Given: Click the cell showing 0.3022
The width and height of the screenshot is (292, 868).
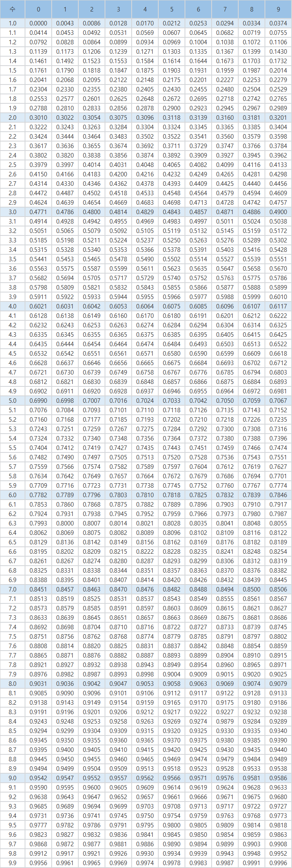Looking at the screenshot, I should [65, 118].
